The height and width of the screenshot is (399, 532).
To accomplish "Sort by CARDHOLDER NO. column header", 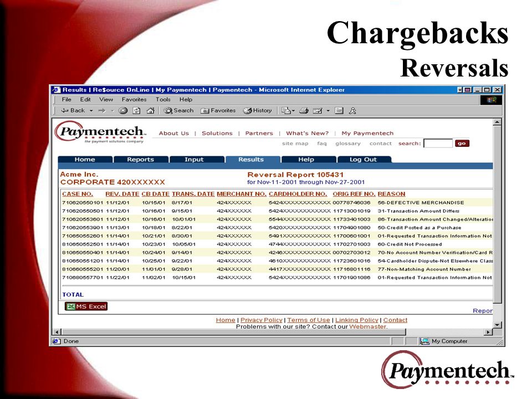I will click(x=298, y=194).
